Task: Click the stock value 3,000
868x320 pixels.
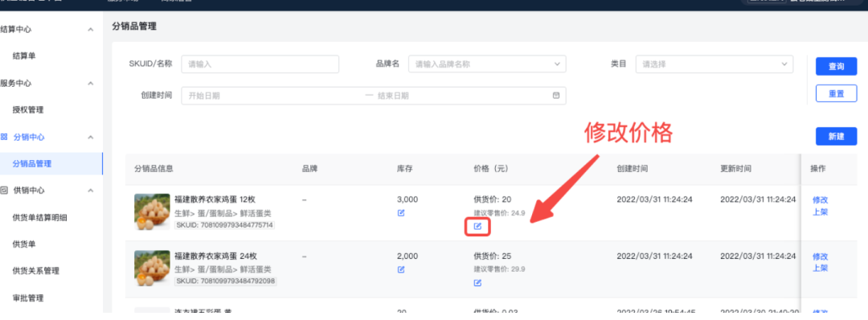Action: pyautogui.click(x=408, y=199)
